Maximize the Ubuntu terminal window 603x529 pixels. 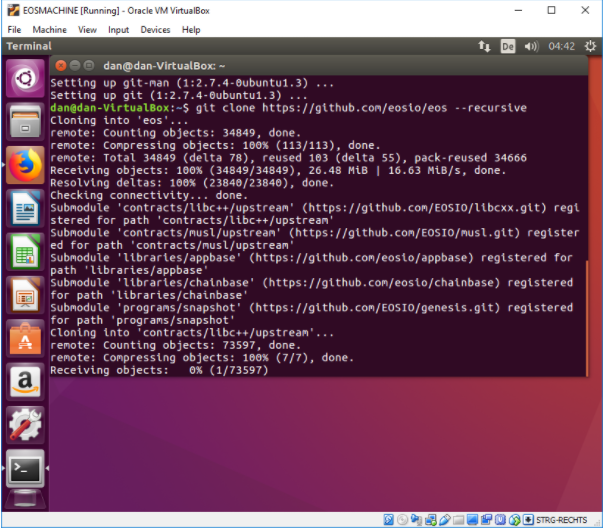click(89, 66)
